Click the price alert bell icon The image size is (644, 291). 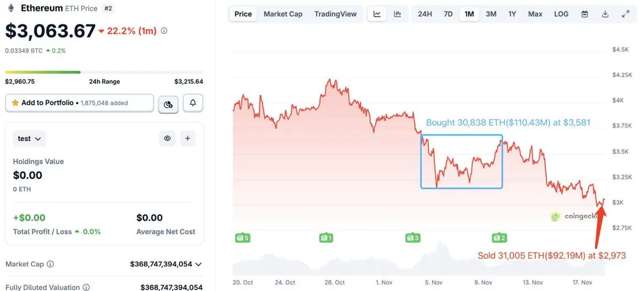click(x=193, y=103)
